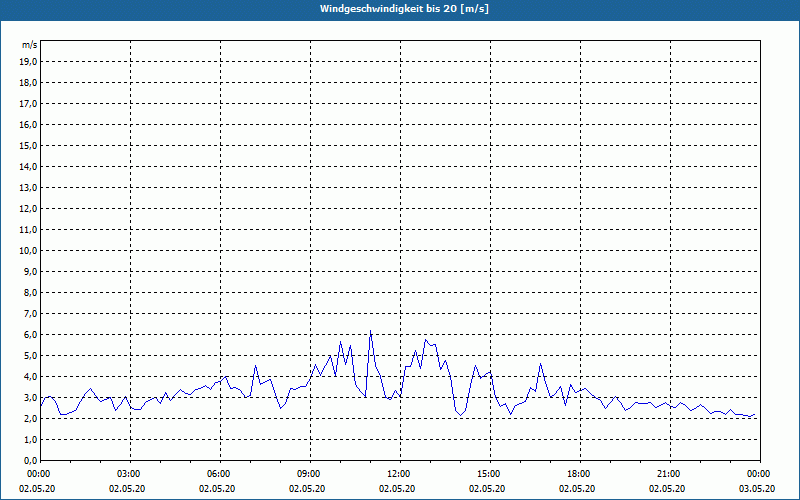800x500 pixels.
Task: Select the "6,0" y-axis tick
Action: (x=30, y=335)
